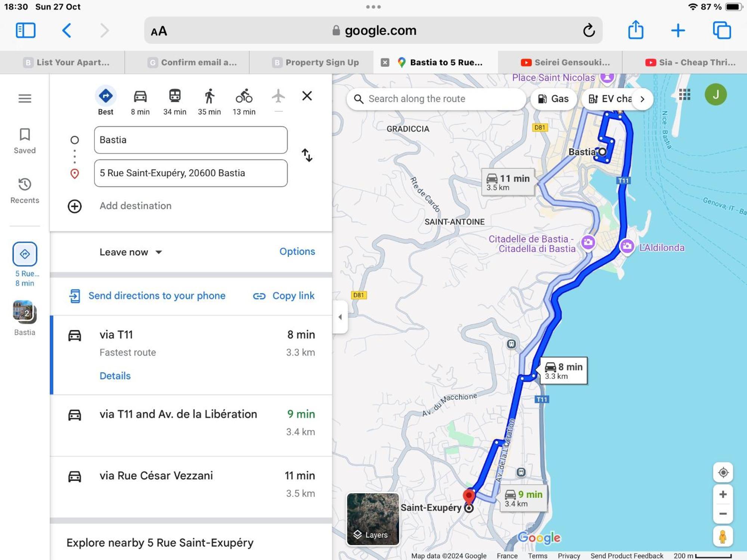Select transit mode 34 min
747x560 pixels.
coord(174,102)
